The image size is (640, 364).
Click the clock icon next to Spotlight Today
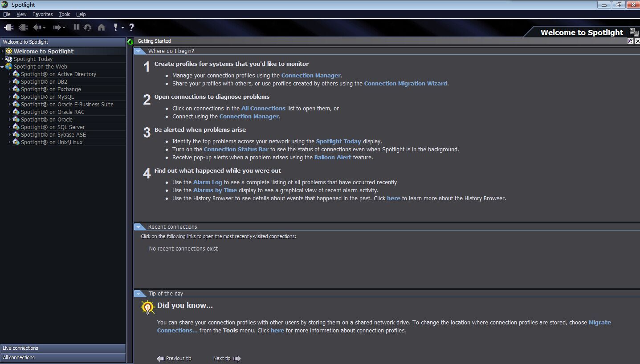point(9,59)
